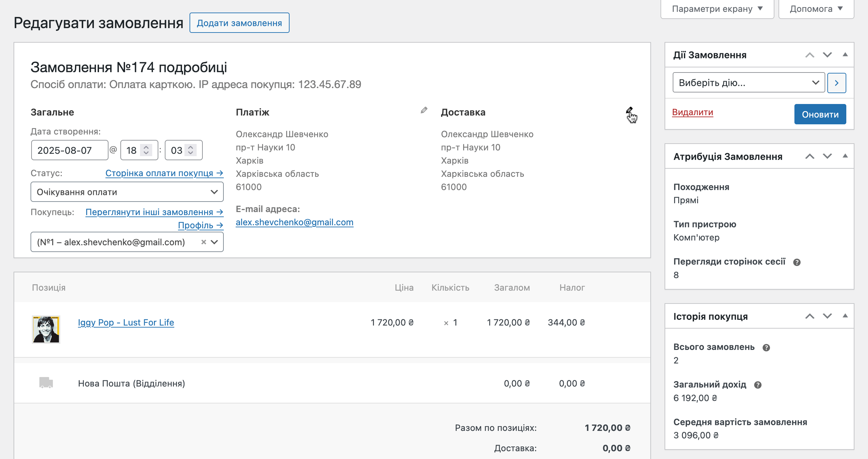Click the Ціна column header
The height and width of the screenshot is (459, 868).
404,288
